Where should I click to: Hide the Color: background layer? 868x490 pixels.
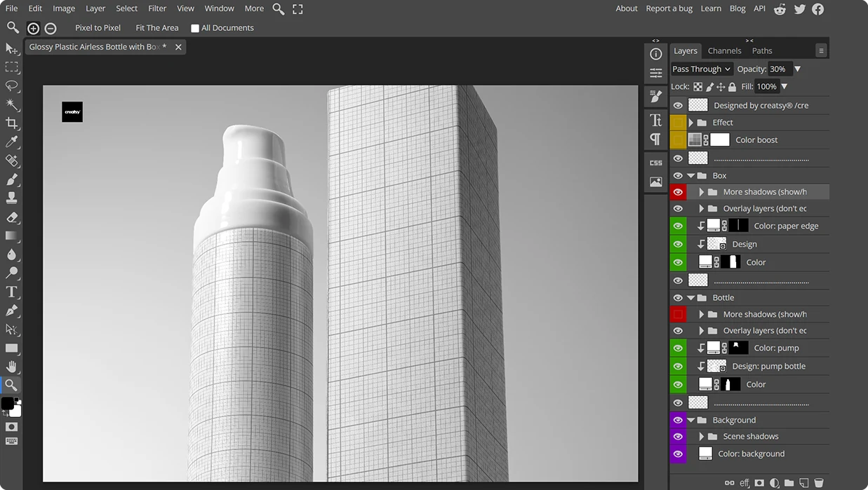coord(678,454)
